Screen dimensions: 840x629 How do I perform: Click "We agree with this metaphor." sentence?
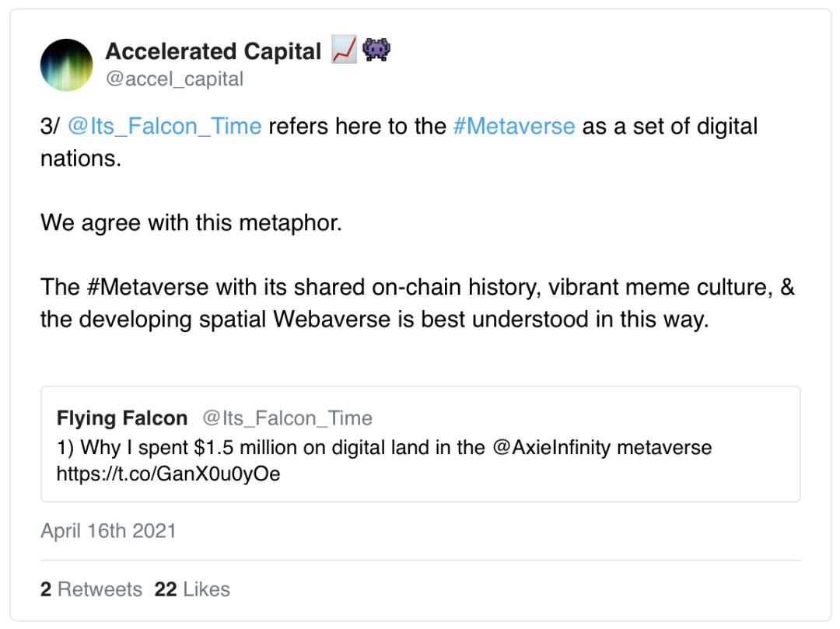point(191,223)
